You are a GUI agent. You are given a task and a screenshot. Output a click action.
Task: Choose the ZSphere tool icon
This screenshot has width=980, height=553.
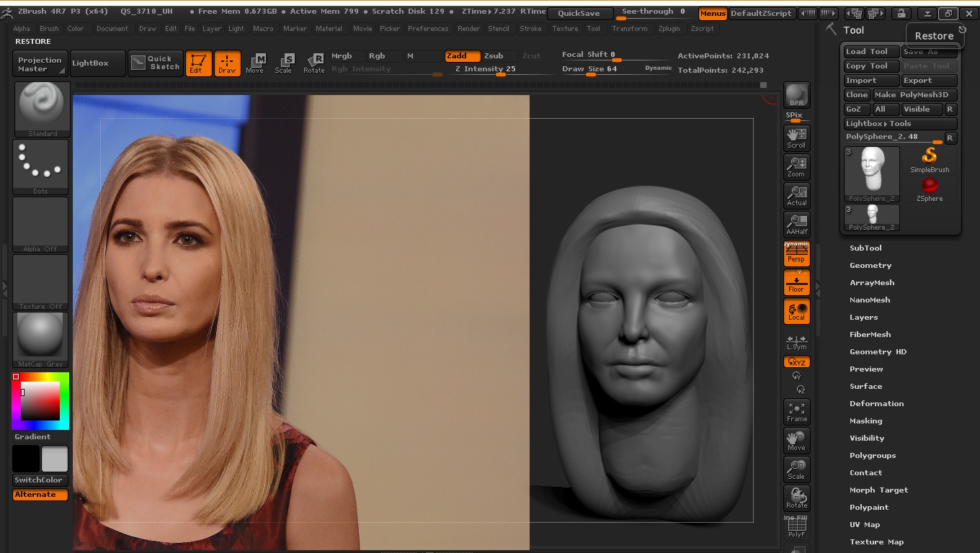click(x=930, y=189)
